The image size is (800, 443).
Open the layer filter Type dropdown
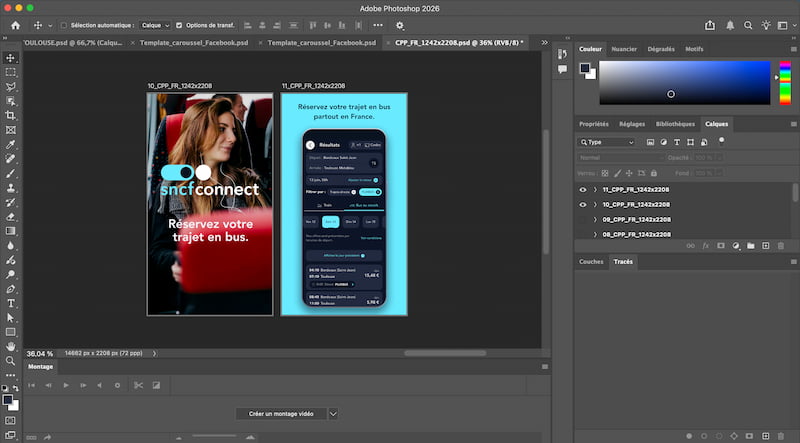coord(607,142)
